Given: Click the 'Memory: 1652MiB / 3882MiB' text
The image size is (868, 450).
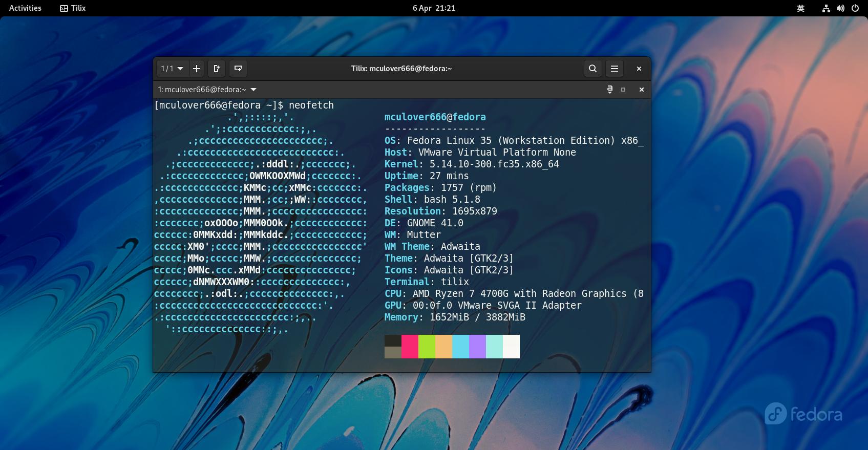Looking at the screenshot, I should (x=455, y=317).
